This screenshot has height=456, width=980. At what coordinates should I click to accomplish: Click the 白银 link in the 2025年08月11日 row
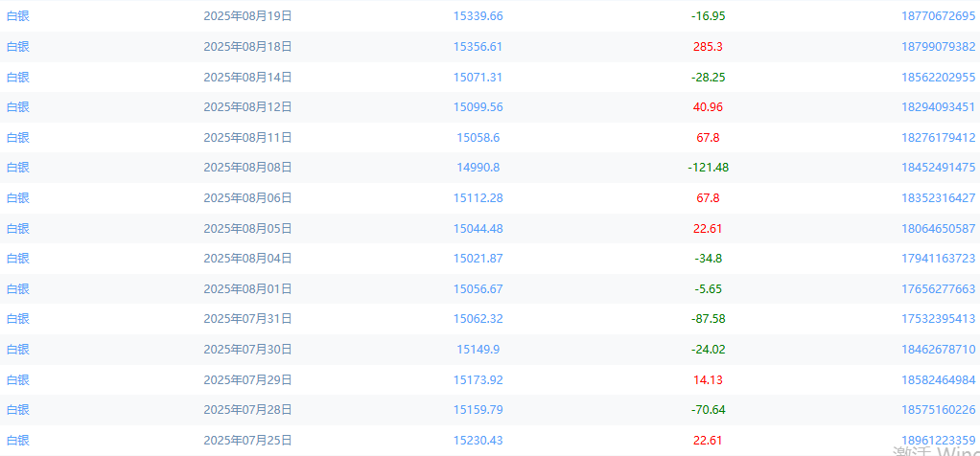coord(18,137)
